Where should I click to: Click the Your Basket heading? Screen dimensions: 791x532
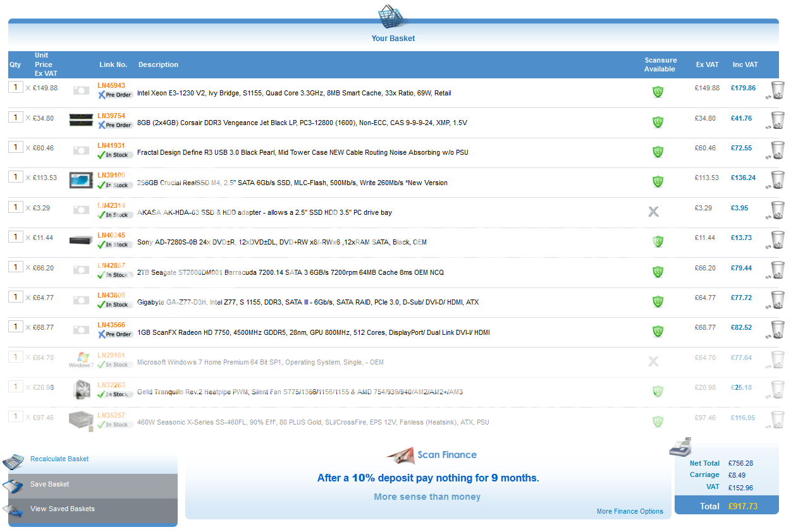[393, 39]
